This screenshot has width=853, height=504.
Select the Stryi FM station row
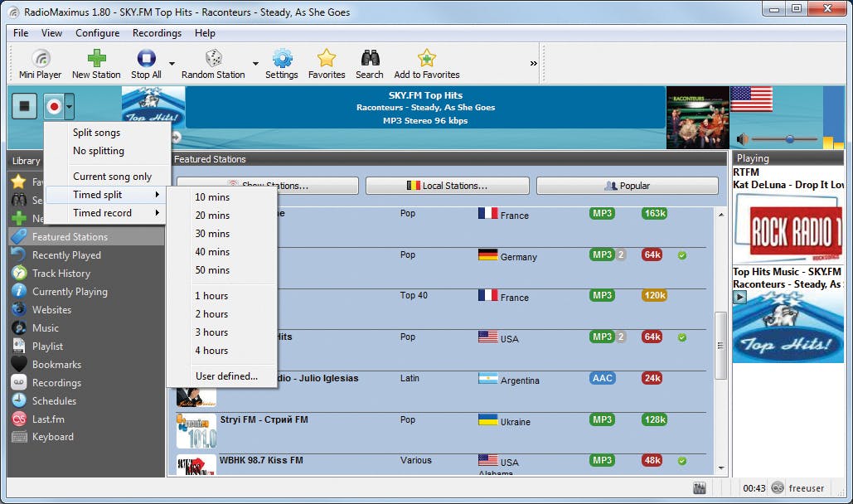tap(441, 432)
